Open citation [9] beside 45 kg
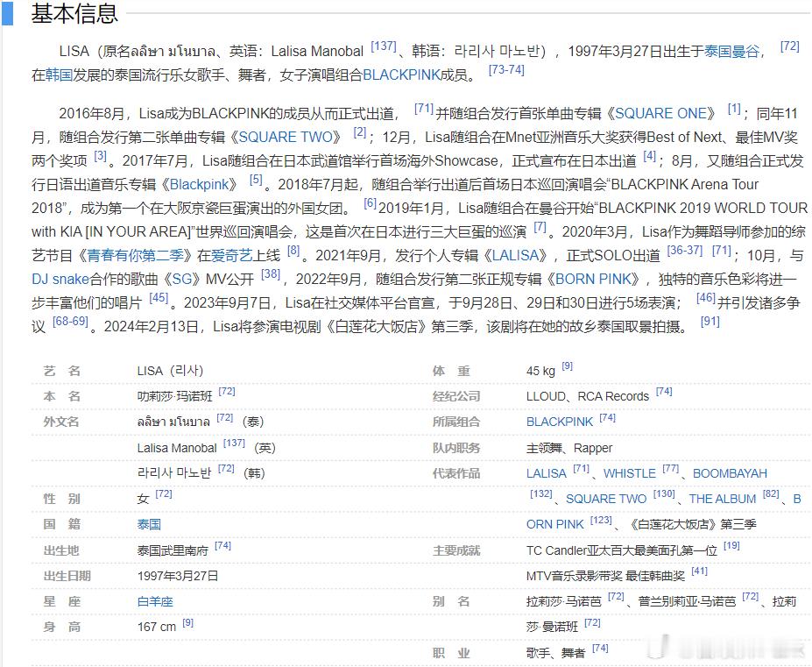Viewport: 812px width, 667px height. 567,365
